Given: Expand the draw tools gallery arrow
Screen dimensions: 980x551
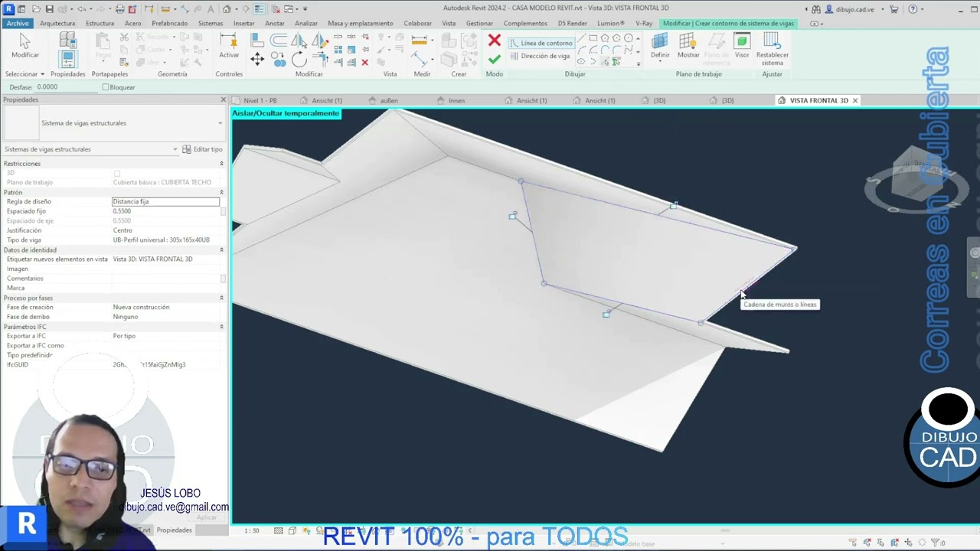Looking at the screenshot, I should pyautogui.click(x=639, y=64).
